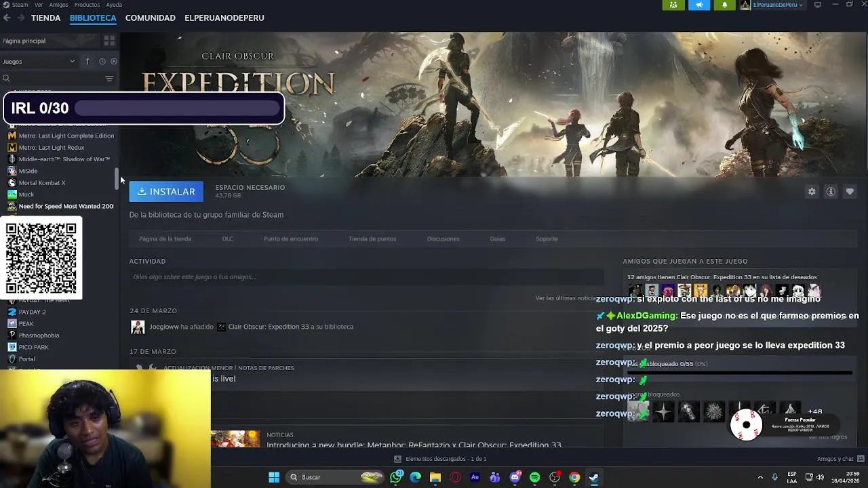The width and height of the screenshot is (868, 488).
Task: Switch library to grid collections view
Action: tap(109, 41)
